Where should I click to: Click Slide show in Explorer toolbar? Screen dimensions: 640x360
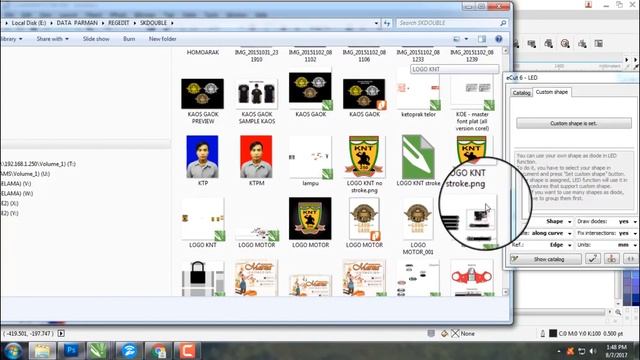(x=96, y=39)
